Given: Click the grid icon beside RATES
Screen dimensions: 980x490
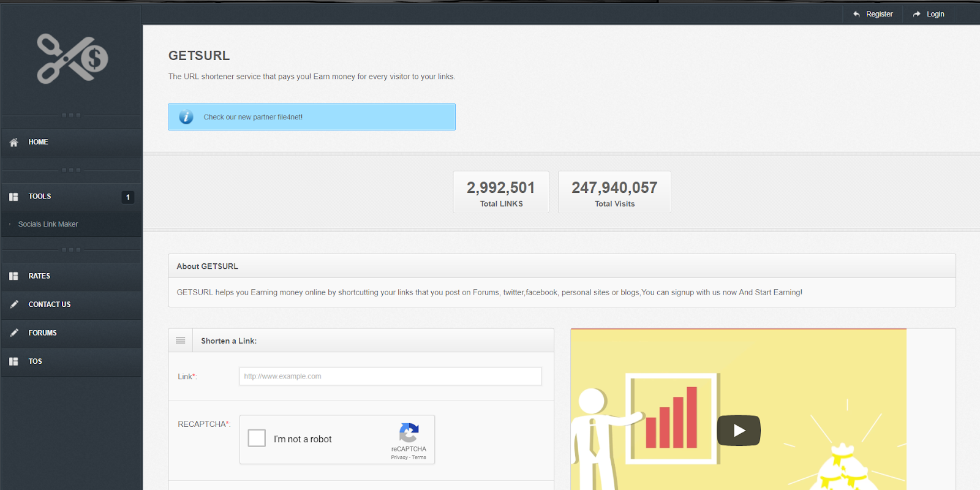Looking at the screenshot, I should (x=13, y=276).
